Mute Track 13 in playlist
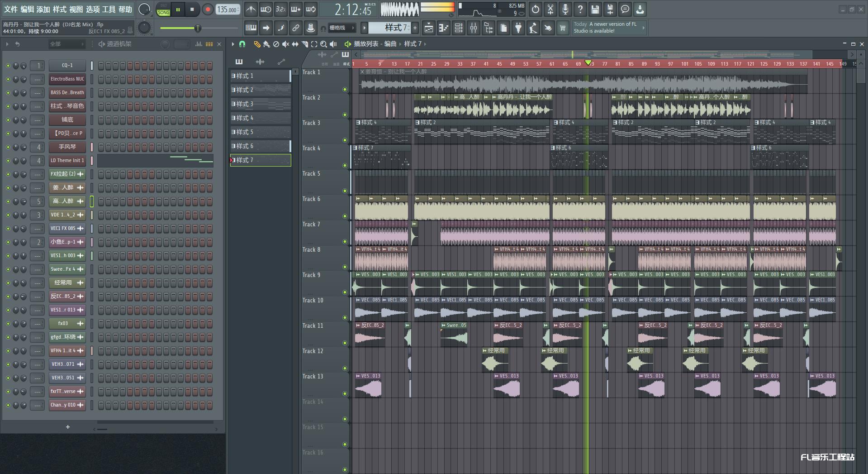The height and width of the screenshot is (474, 868). pos(345,394)
